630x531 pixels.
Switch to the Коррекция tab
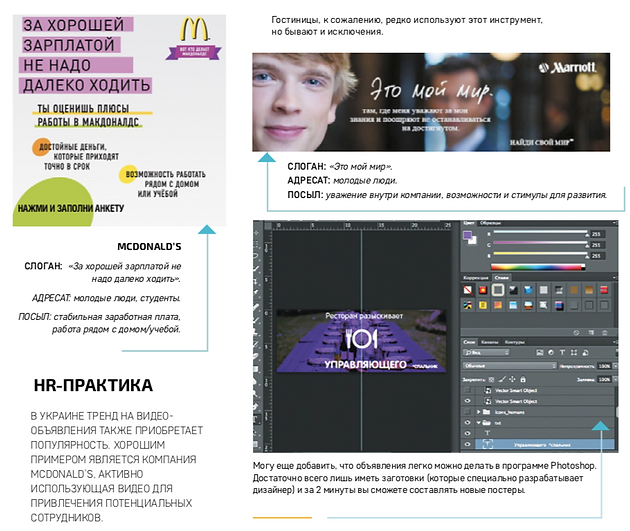point(476,278)
